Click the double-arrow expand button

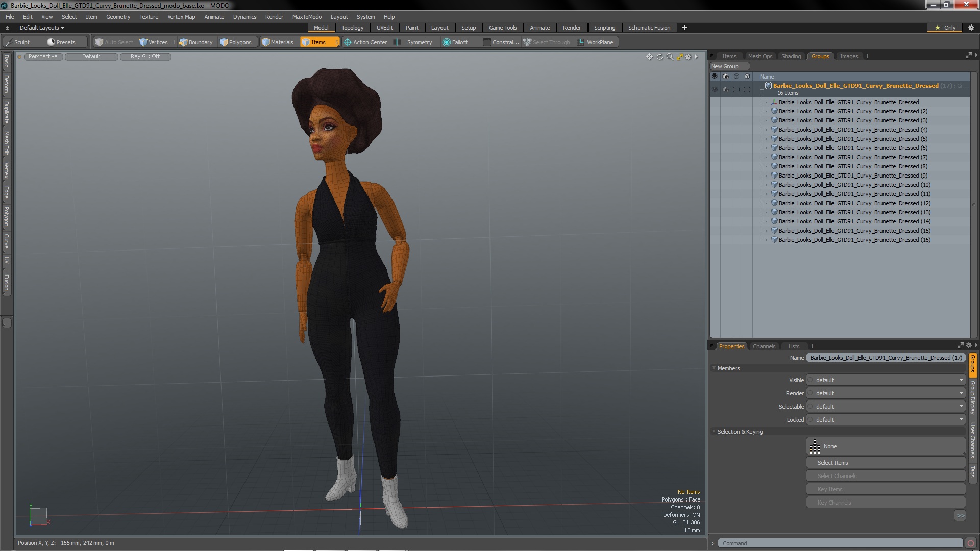tap(960, 516)
